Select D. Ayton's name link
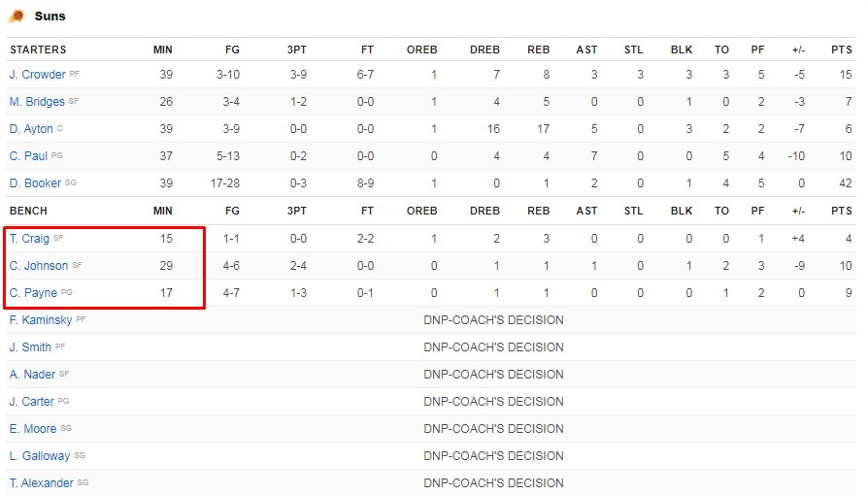 pos(32,129)
